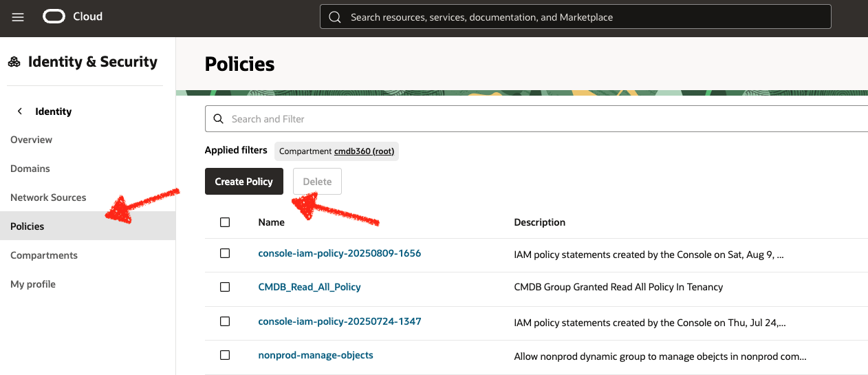The image size is (868, 375).
Task: Open Compartments in the sidebar
Action: tap(44, 255)
